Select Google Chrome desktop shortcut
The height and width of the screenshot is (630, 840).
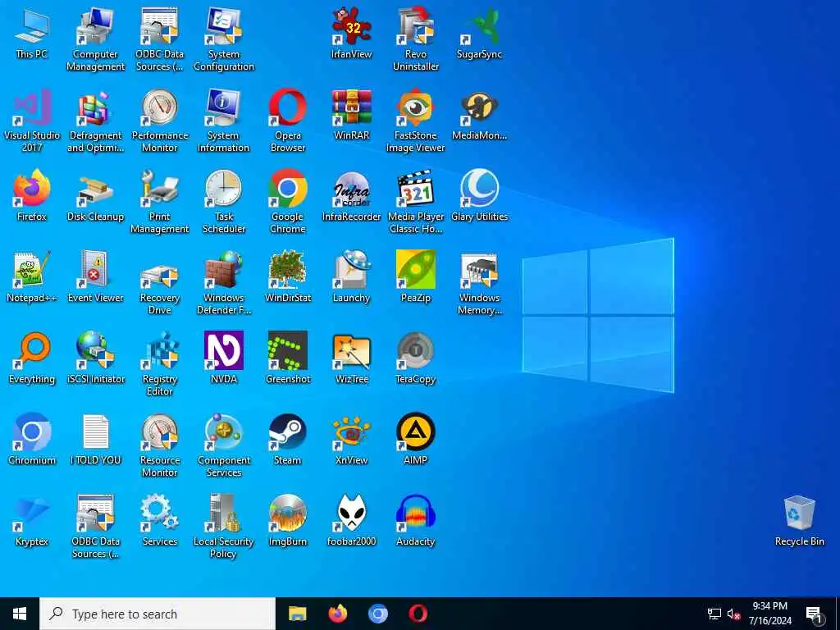pyautogui.click(x=288, y=202)
